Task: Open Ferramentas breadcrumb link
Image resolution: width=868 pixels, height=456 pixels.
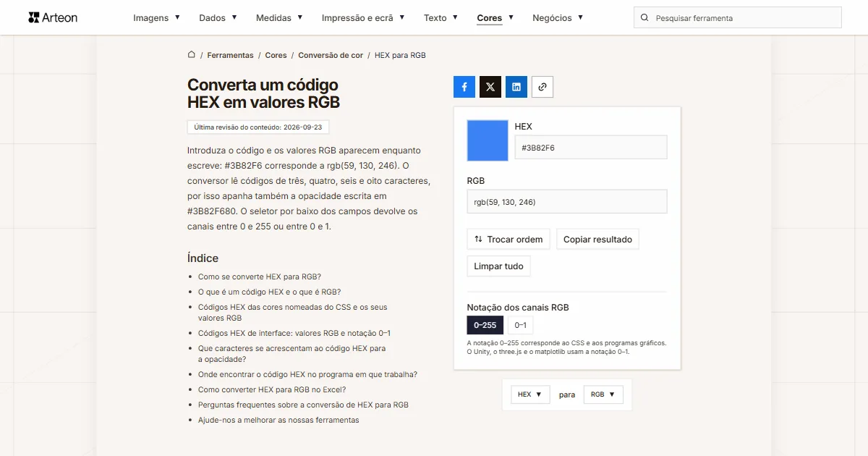Action: coord(230,55)
